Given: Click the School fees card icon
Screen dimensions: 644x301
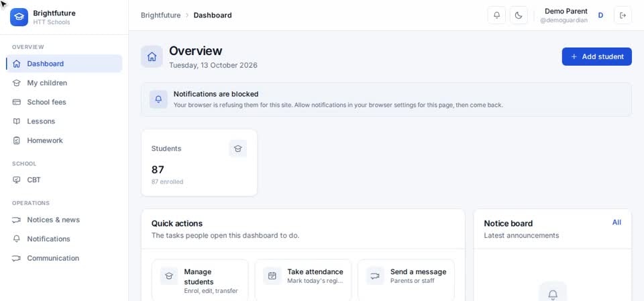Looking at the screenshot, I should pos(16,102).
